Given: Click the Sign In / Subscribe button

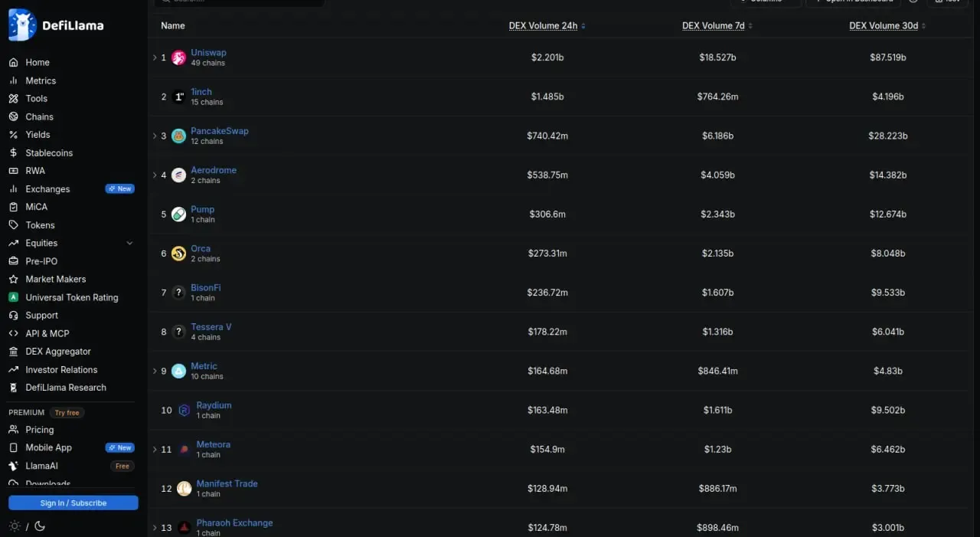Looking at the screenshot, I should click(x=73, y=503).
